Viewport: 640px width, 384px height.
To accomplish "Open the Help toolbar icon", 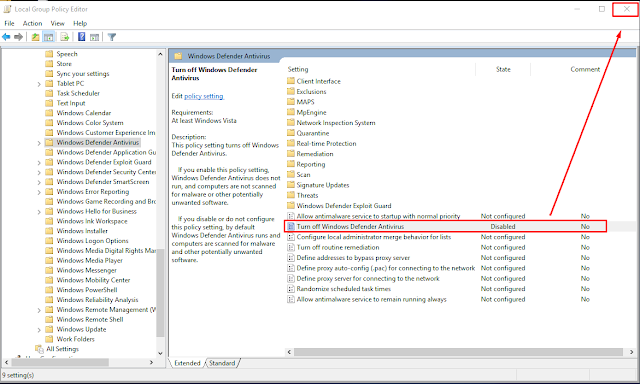I will tap(82, 37).
